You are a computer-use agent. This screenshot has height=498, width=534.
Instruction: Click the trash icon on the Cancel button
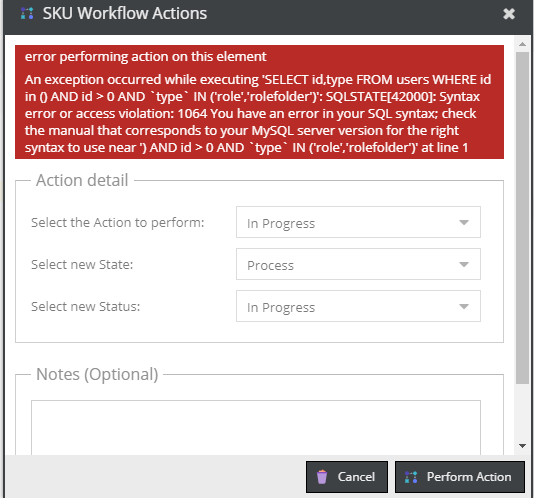pyautogui.click(x=322, y=477)
